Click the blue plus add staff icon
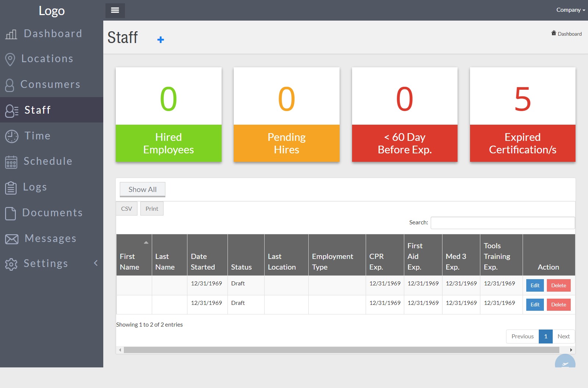 coord(161,40)
